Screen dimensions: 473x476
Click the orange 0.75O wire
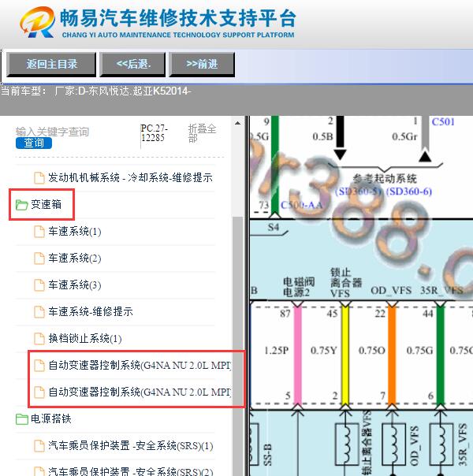click(393, 355)
